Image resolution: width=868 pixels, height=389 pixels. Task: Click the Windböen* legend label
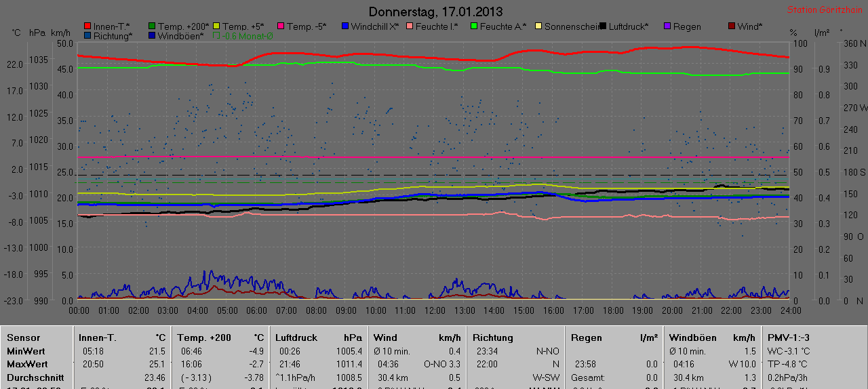tap(180, 36)
